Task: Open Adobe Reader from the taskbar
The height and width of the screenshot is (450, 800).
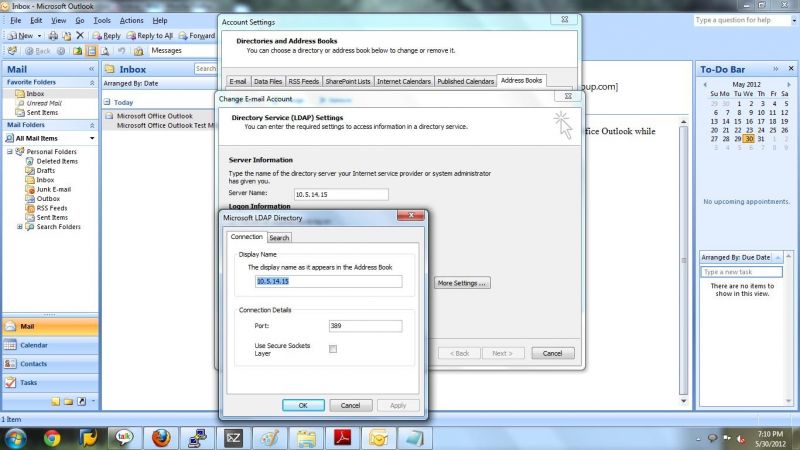Action: point(342,438)
